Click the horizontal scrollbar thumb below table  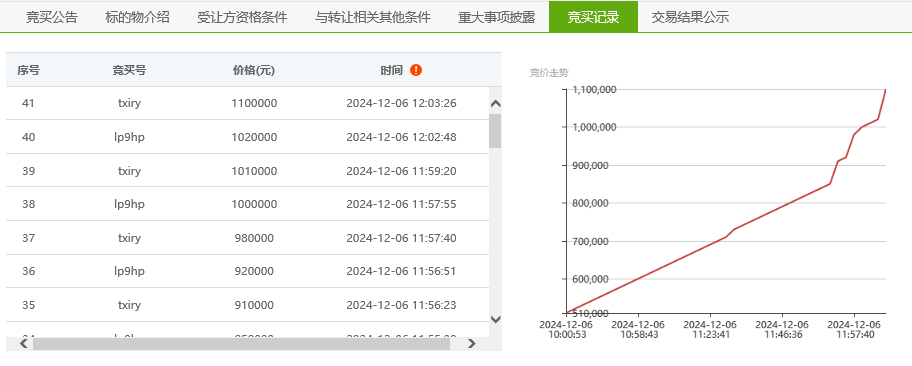[x=241, y=344]
